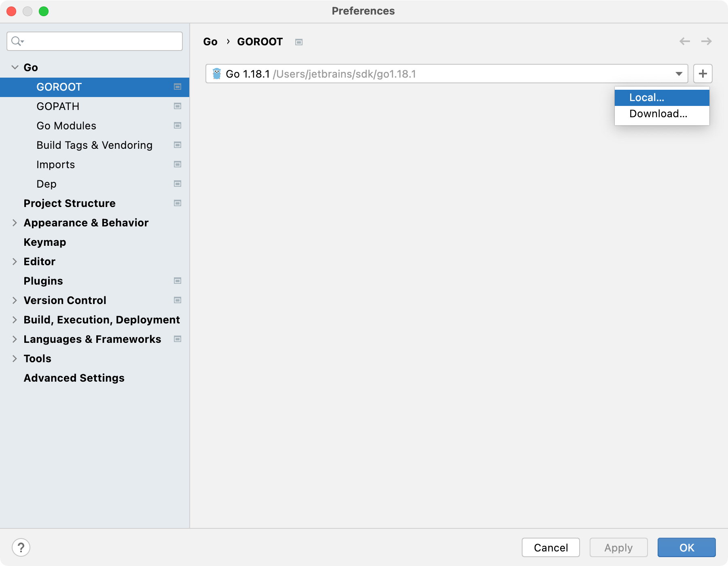Click the icon next to Languages & Frameworks

point(177,339)
